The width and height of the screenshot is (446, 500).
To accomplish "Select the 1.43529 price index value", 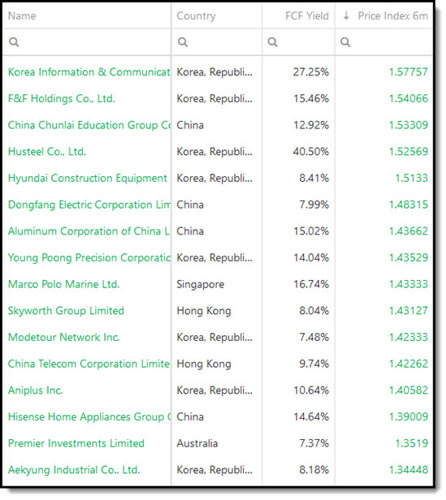I will click(x=409, y=258).
